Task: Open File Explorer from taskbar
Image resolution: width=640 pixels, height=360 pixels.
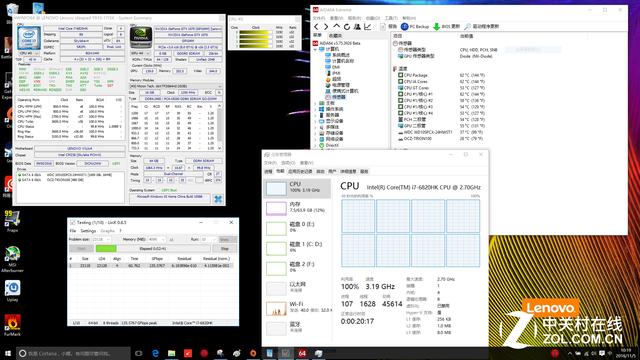Action: coord(171,353)
